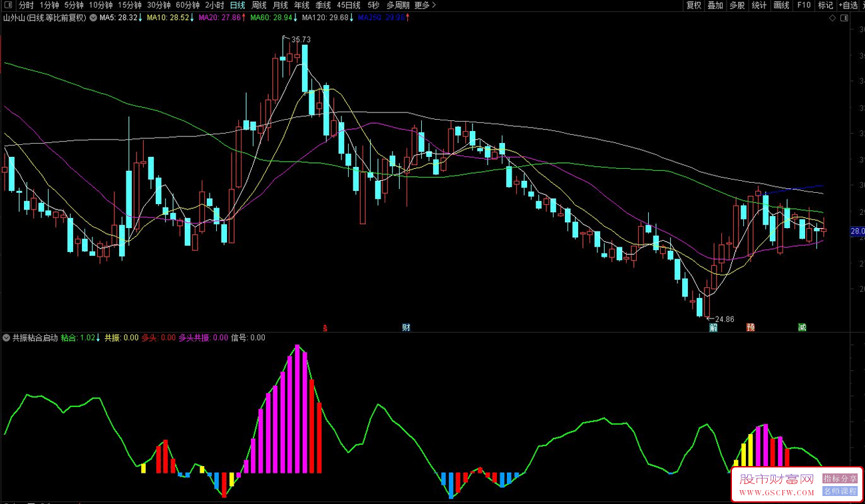Switch to 5分钟 period tab

click(74, 5)
